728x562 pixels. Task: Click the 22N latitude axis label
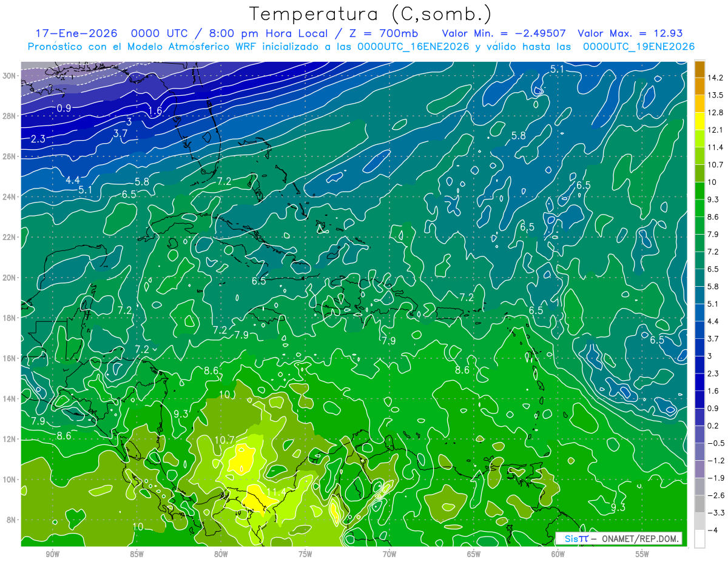tap(10, 237)
